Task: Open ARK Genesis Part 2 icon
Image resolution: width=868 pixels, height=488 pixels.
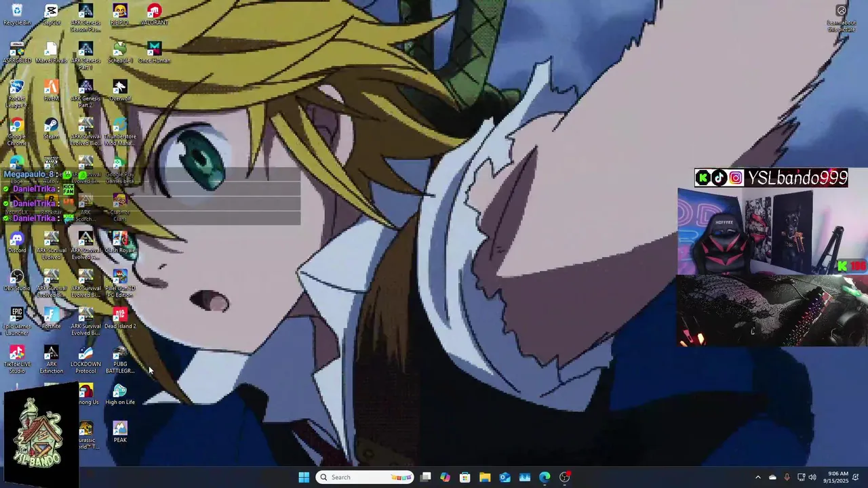Action: 85,93
